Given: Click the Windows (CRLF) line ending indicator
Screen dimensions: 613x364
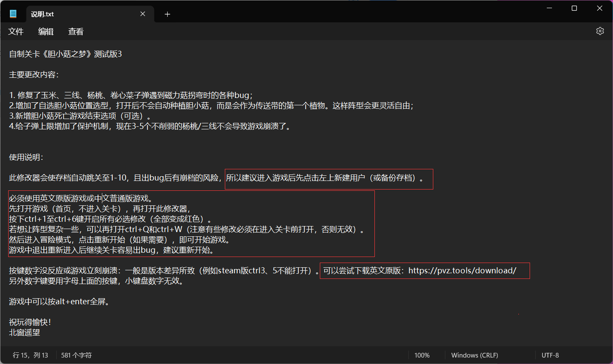Looking at the screenshot, I should click(x=475, y=355).
